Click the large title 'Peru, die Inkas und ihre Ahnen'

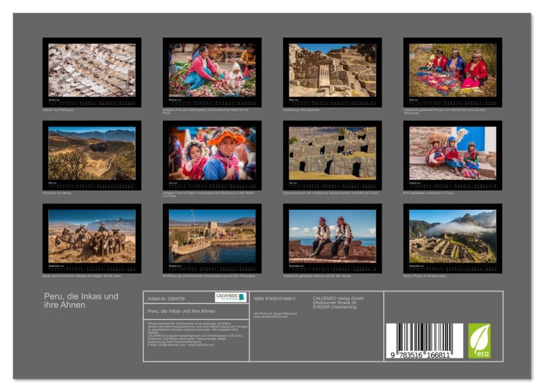(x=81, y=301)
